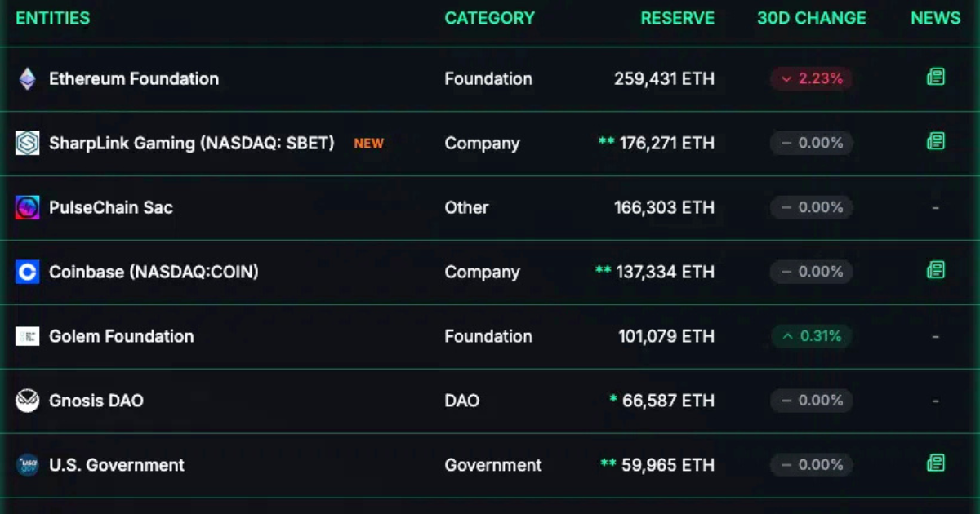
Task: Sort table by the RESERVE column header
Action: [x=678, y=18]
